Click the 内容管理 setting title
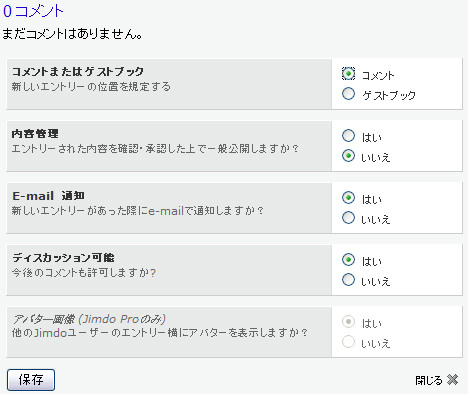Screen dimensions: 468x394 [35, 134]
